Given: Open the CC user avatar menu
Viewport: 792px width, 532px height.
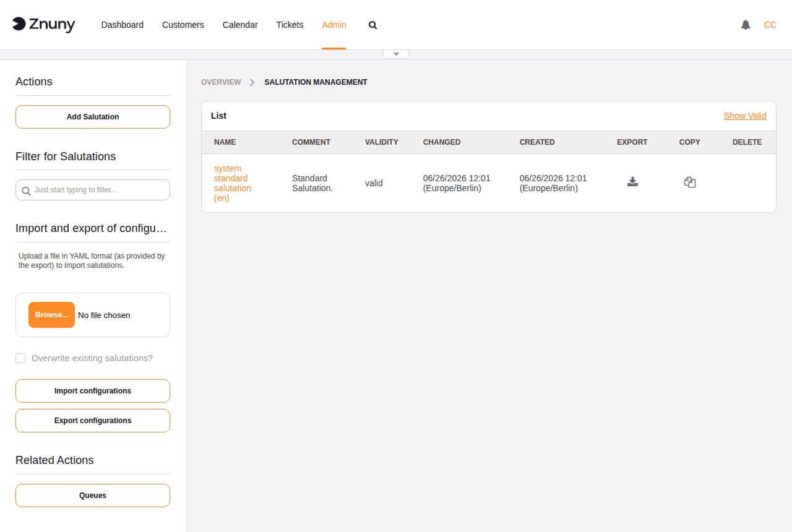Looking at the screenshot, I should [x=770, y=25].
